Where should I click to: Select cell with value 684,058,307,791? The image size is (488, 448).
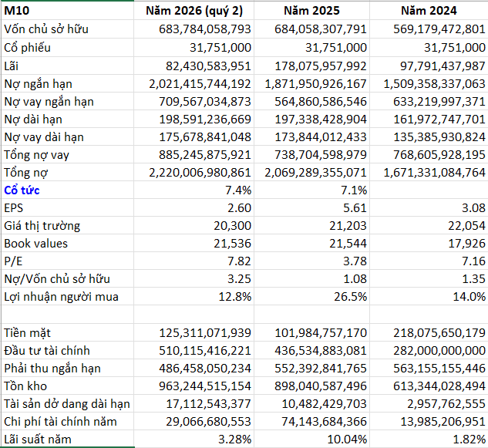312,29
